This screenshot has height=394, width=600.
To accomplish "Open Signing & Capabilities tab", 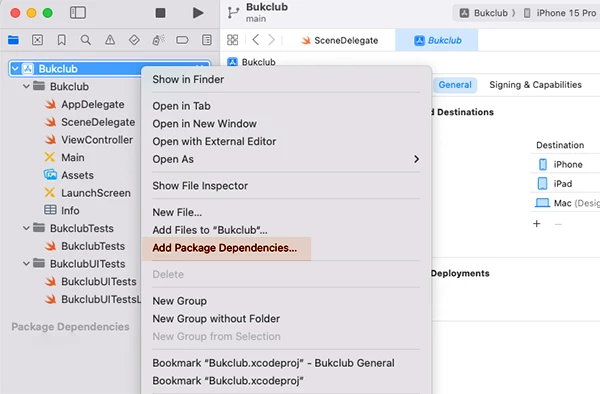I will coord(535,85).
